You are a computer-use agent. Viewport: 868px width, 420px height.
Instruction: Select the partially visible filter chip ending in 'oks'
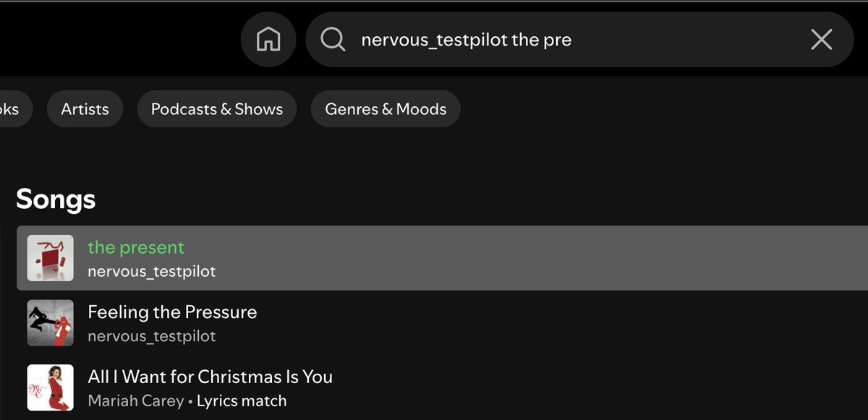(14, 109)
